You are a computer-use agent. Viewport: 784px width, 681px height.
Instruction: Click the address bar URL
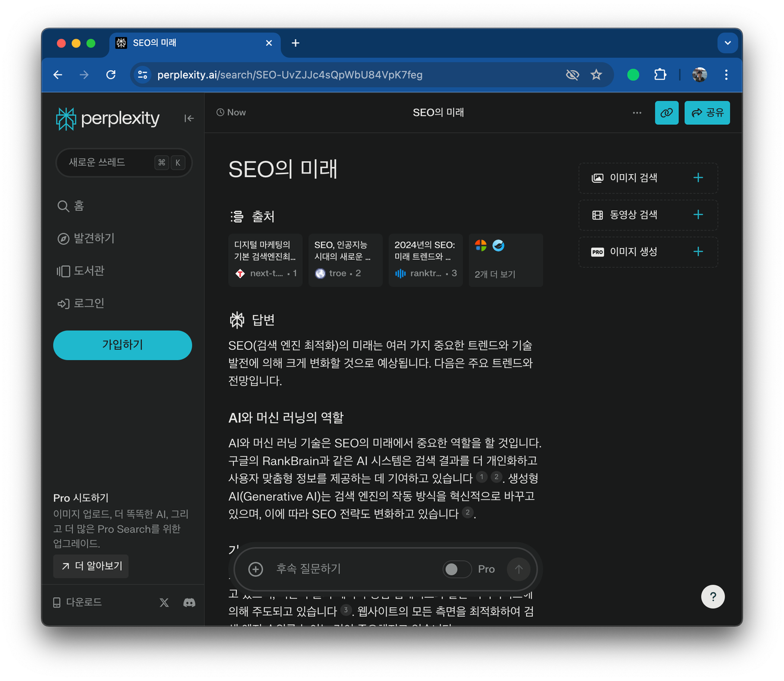pos(290,75)
